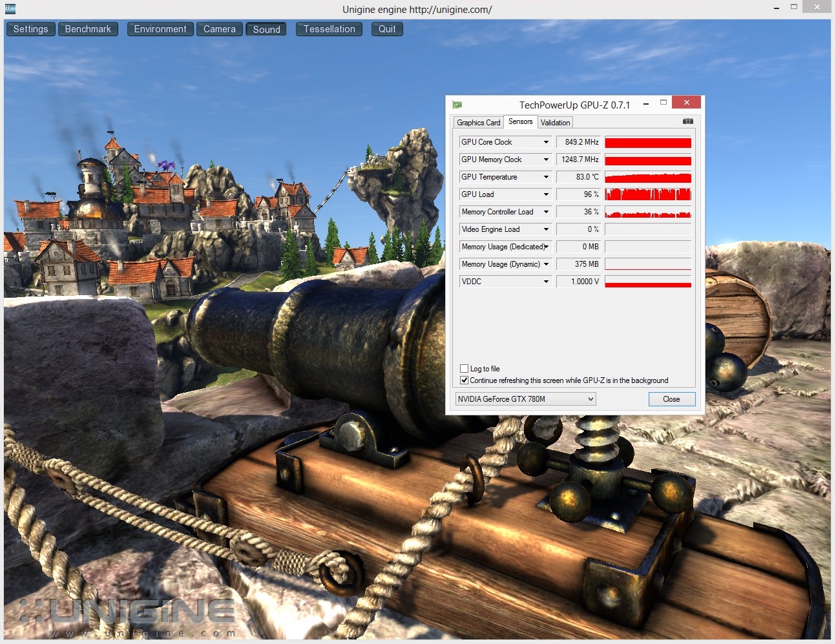The height and width of the screenshot is (644, 836).
Task: Click the 849.2 MHz core clock value
Action: (x=579, y=142)
